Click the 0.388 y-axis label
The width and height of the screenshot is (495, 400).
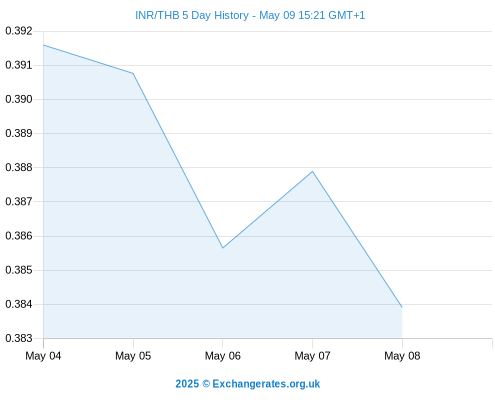coord(19,167)
